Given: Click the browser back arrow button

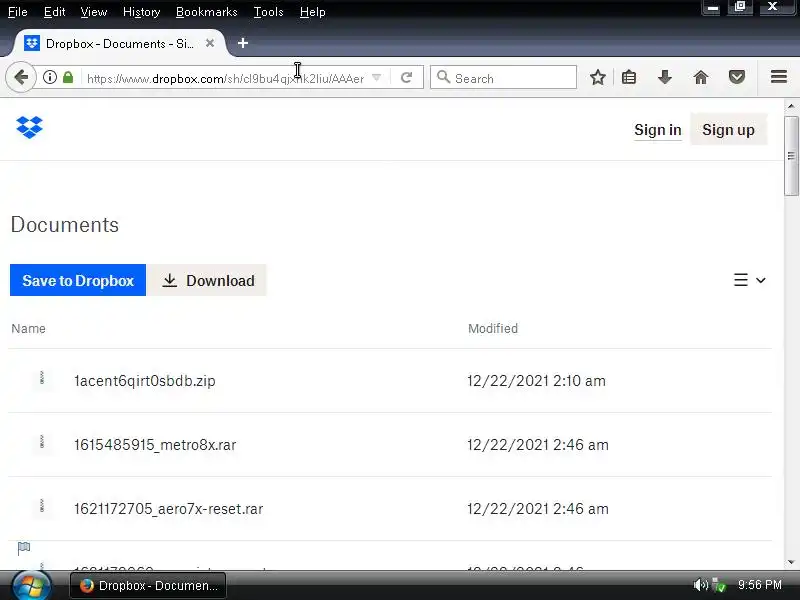Looking at the screenshot, I should 21,78.
